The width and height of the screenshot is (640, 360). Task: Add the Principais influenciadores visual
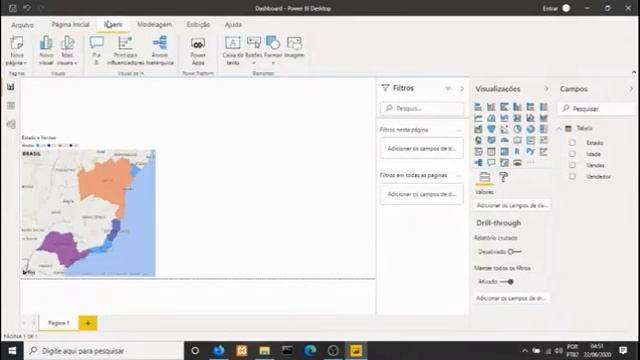pyautogui.click(x=125, y=51)
